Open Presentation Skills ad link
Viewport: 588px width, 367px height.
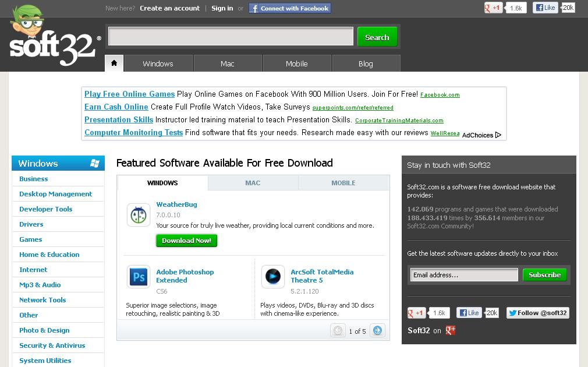click(119, 119)
